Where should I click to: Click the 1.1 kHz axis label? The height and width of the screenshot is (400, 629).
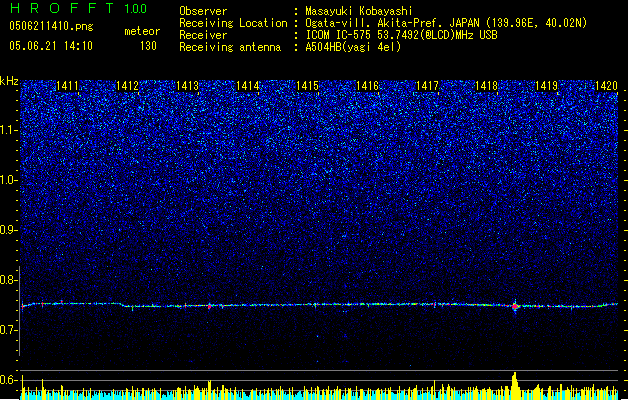pyautogui.click(x=9, y=130)
